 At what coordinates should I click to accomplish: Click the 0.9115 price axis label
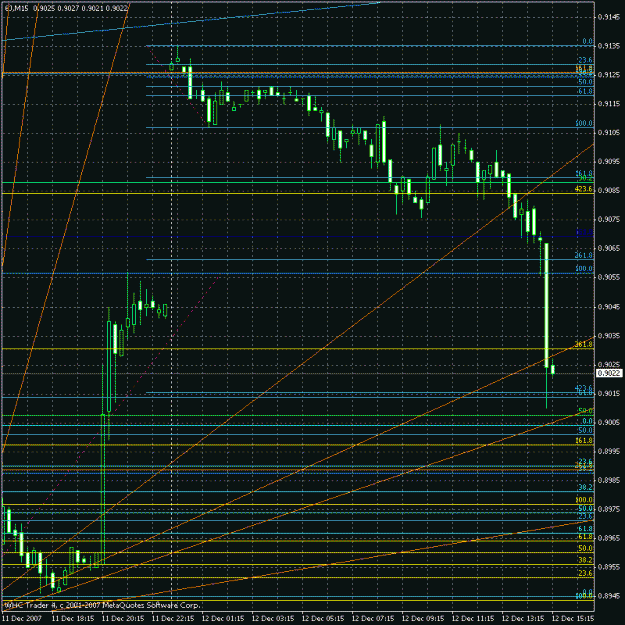pyautogui.click(x=609, y=104)
